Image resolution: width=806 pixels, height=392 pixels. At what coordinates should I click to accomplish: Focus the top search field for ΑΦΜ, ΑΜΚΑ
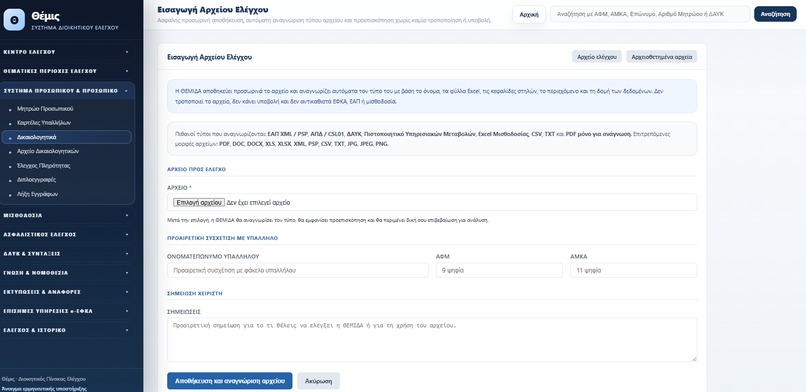(x=650, y=14)
